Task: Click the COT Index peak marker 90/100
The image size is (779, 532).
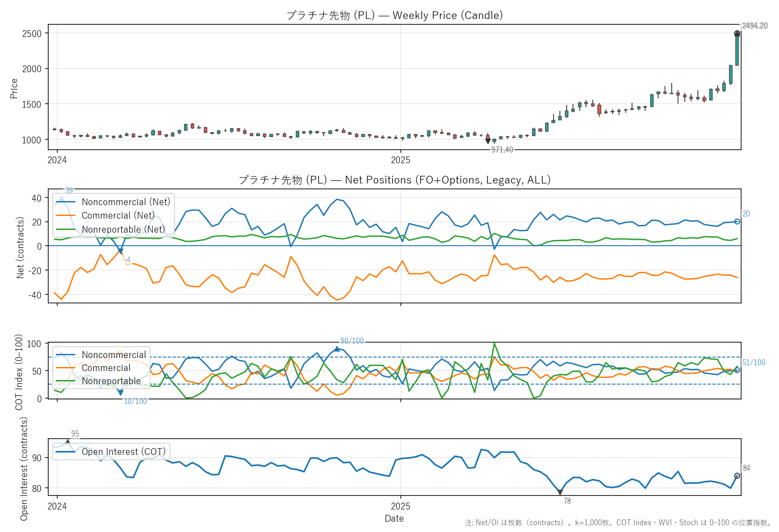Action: [337, 349]
